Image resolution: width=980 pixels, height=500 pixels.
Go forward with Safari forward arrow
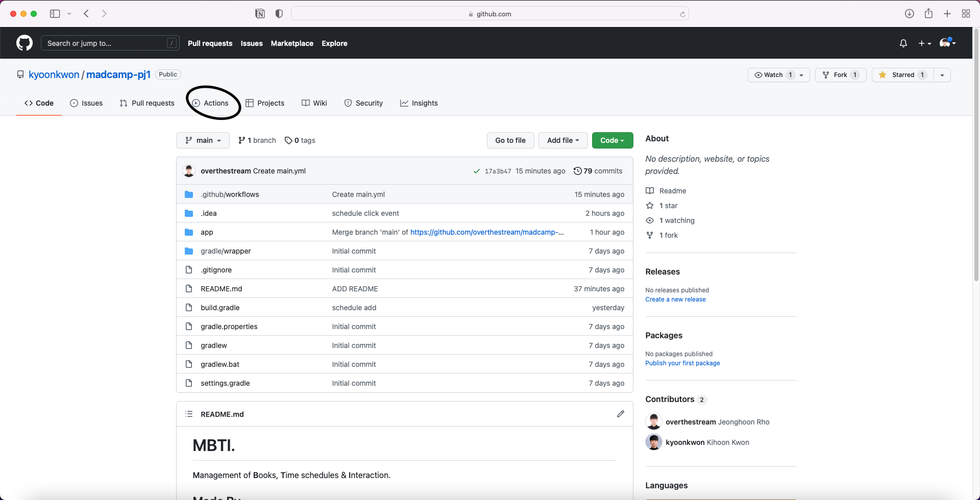(104, 14)
